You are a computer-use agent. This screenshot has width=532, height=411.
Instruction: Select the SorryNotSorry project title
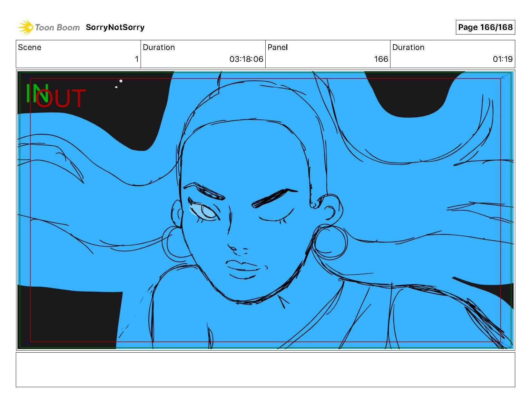(115, 27)
